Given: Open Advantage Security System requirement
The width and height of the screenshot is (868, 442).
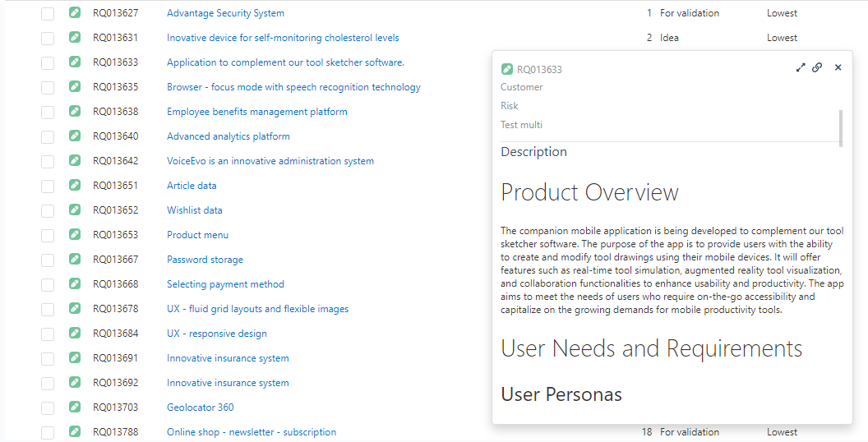Looking at the screenshot, I should click(225, 13).
